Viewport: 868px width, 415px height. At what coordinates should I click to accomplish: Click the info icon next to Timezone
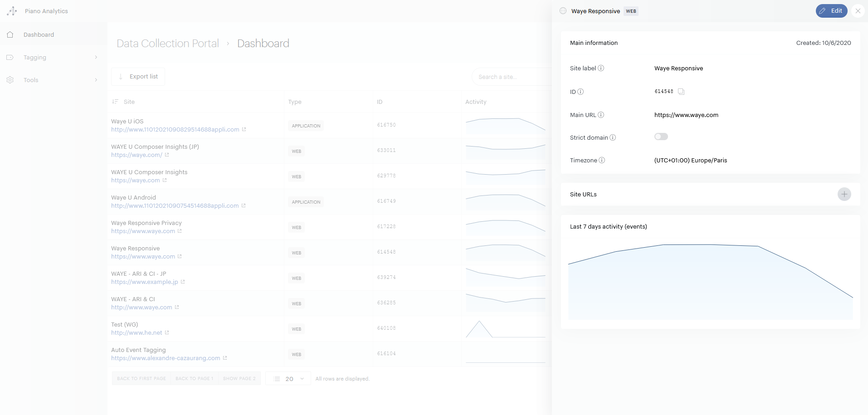coord(602,160)
